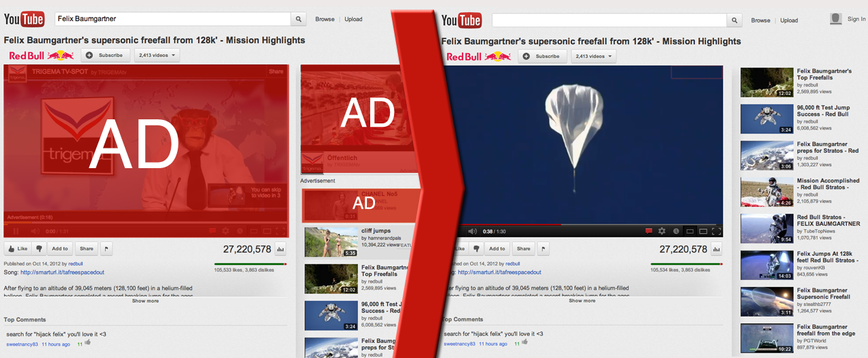
Task: Open statistics chart beside 105,534 likes count
Action: point(717,250)
